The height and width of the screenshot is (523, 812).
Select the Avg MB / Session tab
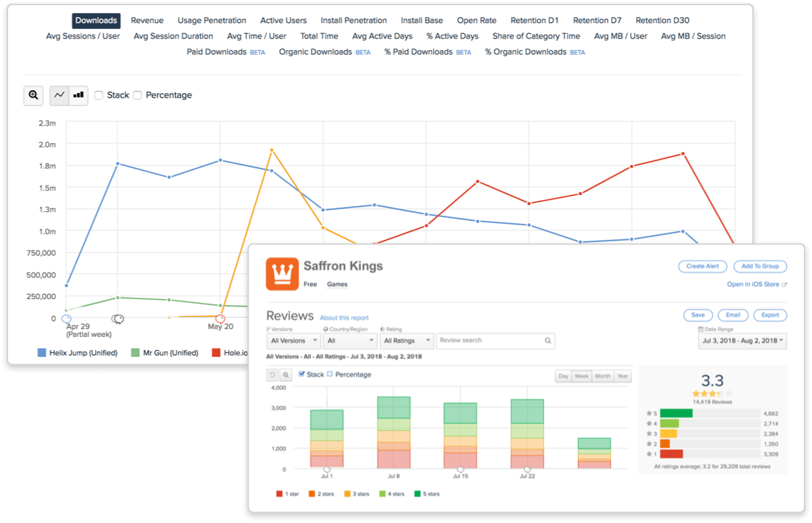pyautogui.click(x=693, y=36)
